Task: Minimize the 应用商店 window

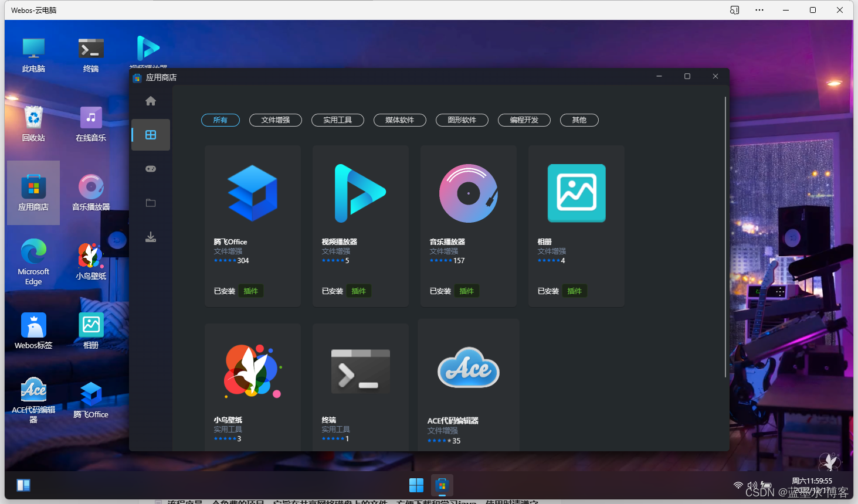Action: point(659,76)
